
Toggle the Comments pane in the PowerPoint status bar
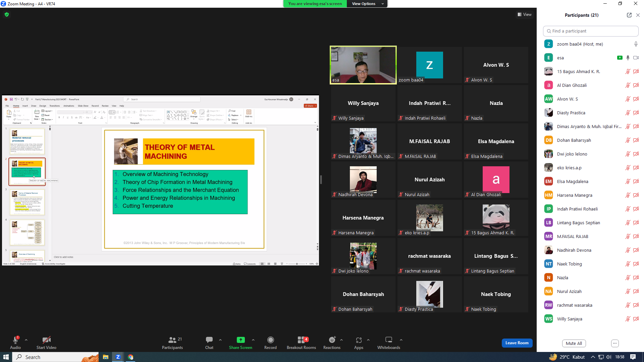pos(250,264)
